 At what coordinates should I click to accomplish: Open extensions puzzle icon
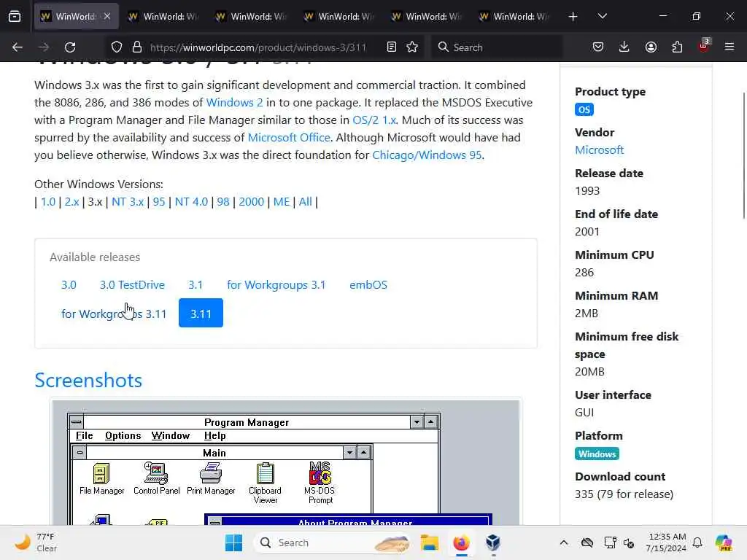pos(677,47)
